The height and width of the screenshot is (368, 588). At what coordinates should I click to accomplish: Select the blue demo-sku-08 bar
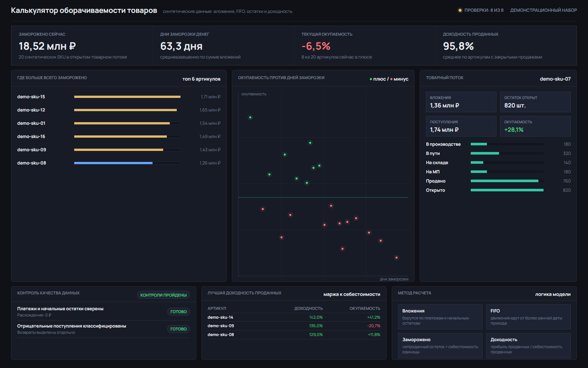point(113,163)
